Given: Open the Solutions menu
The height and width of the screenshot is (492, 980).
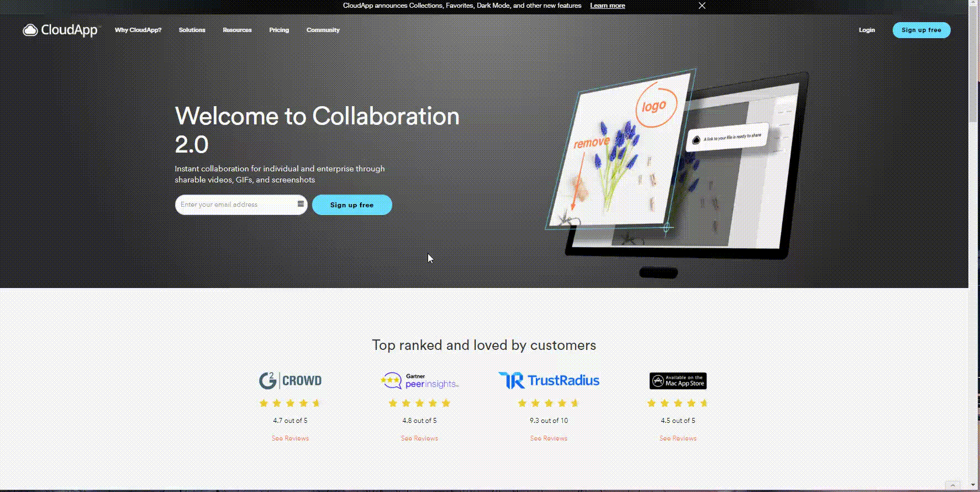Looking at the screenshot, I should (x=192, y=30).
